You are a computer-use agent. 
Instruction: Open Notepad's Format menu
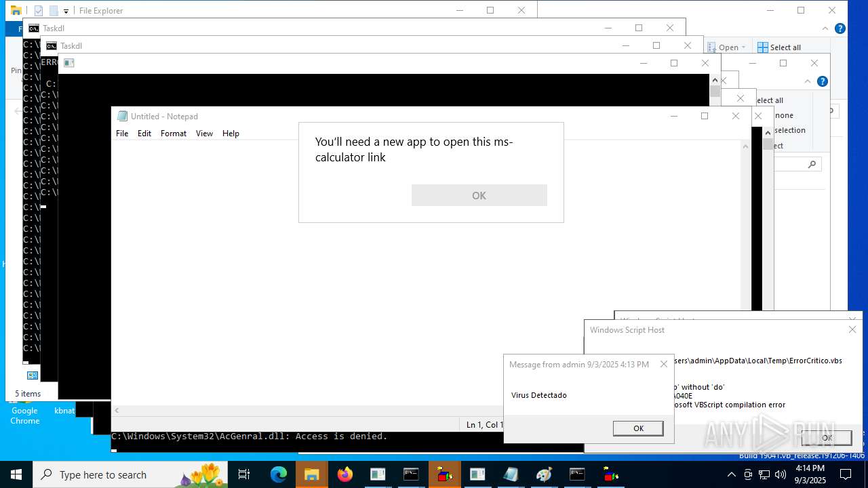click(174, 134)
